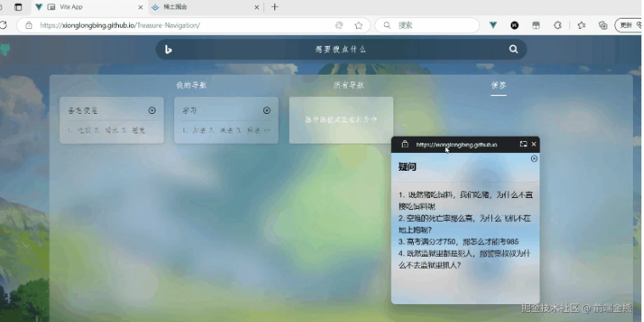Image resolution: width=644 pixels, height=322 pixels.
Task: Focus the address bar URL xionglongbing.github.io
Action: point(120,25)
